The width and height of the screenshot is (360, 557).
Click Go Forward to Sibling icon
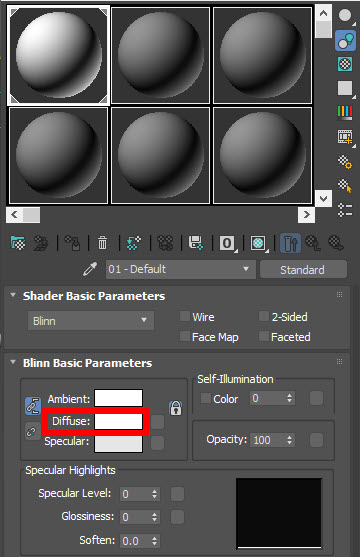click(x=336, y=243)
